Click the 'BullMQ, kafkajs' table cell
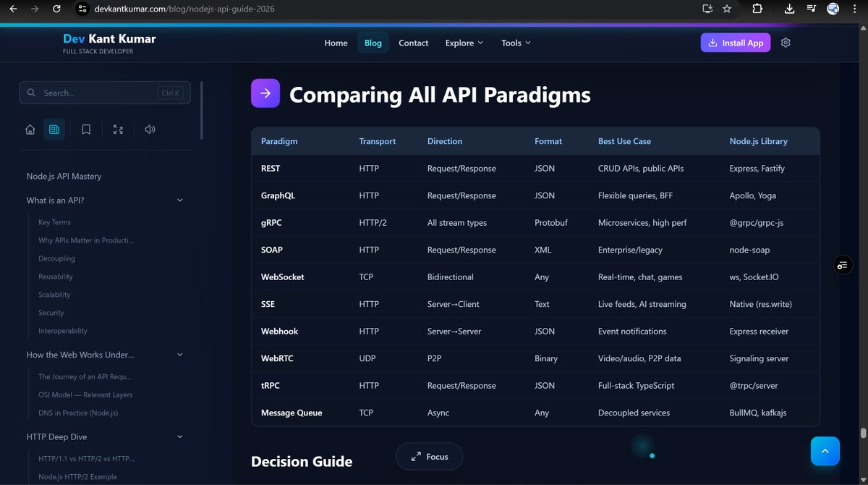This screenshot has width=868, height=485. (x=758, y=413)
